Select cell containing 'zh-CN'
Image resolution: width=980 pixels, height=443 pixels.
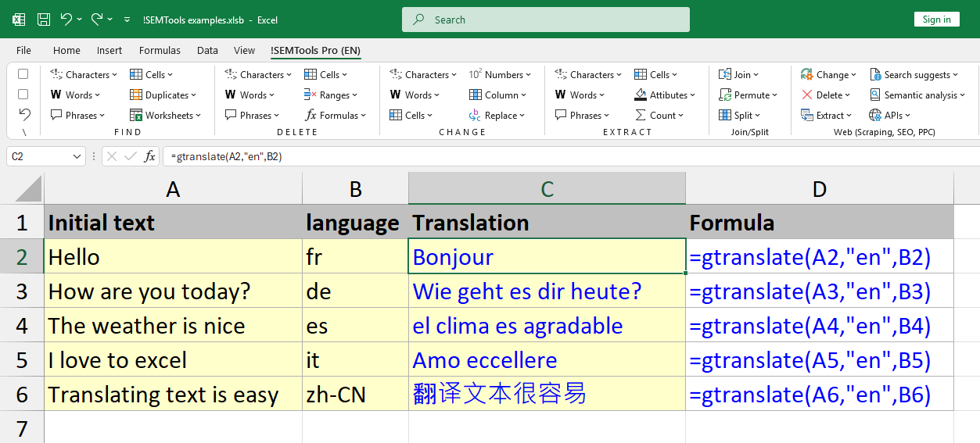(355, 395)
